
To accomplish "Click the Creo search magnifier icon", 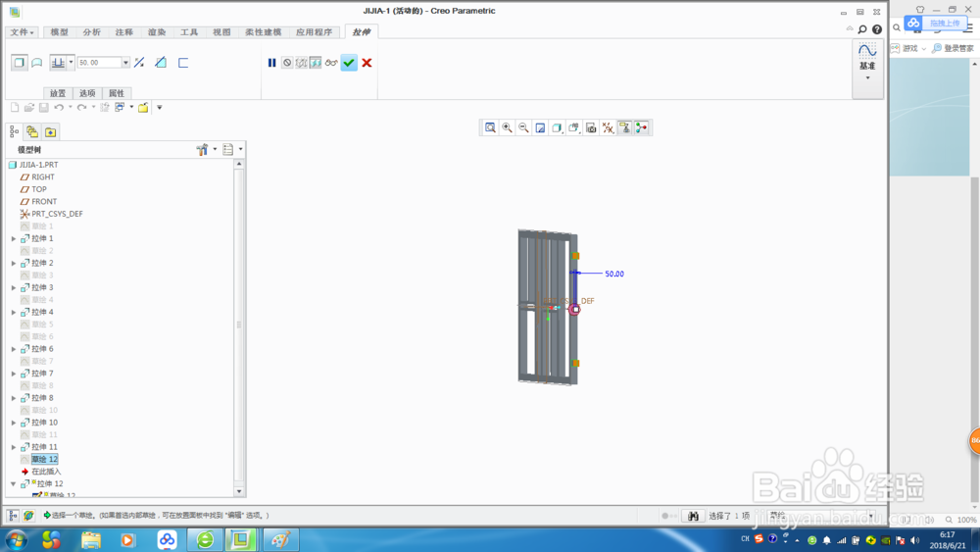I will tap(862, 29).
